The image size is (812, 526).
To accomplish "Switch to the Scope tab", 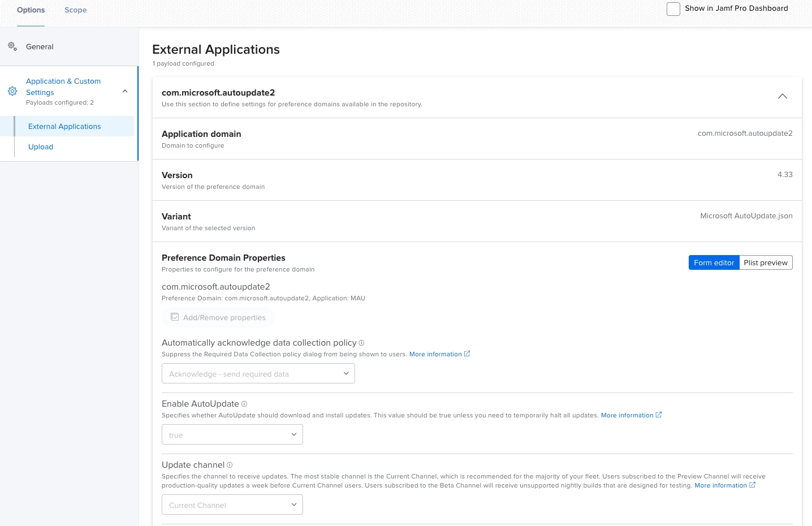I will coord(75,10).
